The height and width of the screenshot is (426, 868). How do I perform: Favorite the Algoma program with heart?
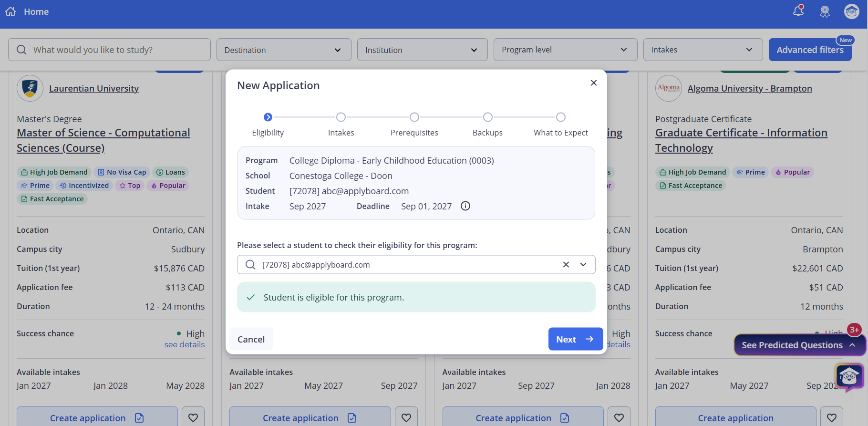[x=831, y=418]
